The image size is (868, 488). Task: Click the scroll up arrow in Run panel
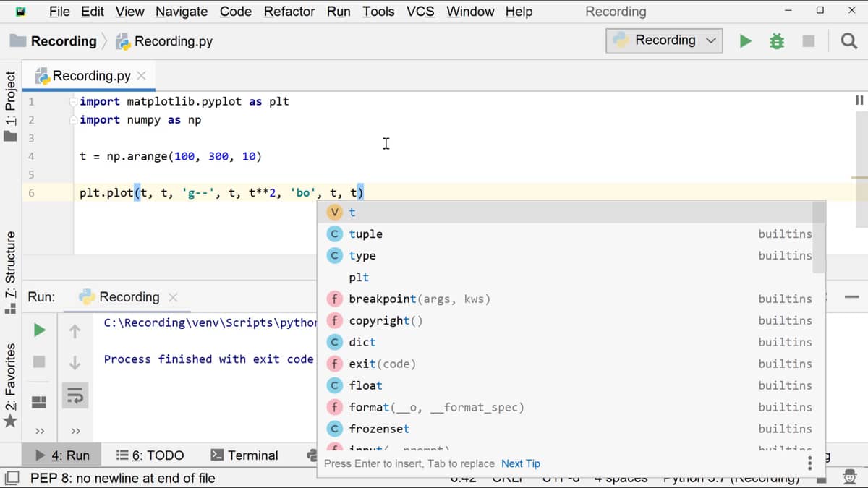75,331
